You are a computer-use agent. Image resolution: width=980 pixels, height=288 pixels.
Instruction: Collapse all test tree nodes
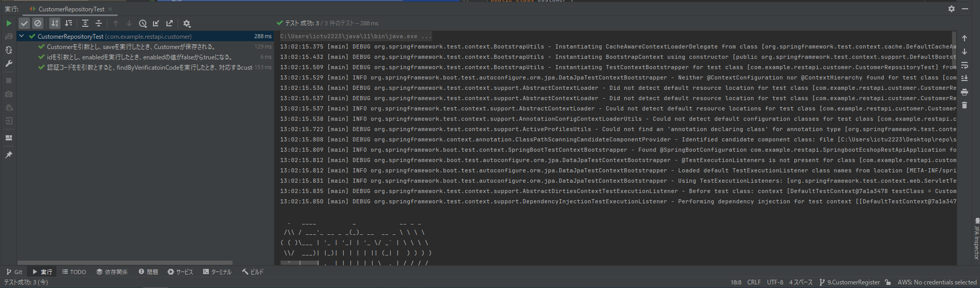pyautogui.click(x=99, y=23)
